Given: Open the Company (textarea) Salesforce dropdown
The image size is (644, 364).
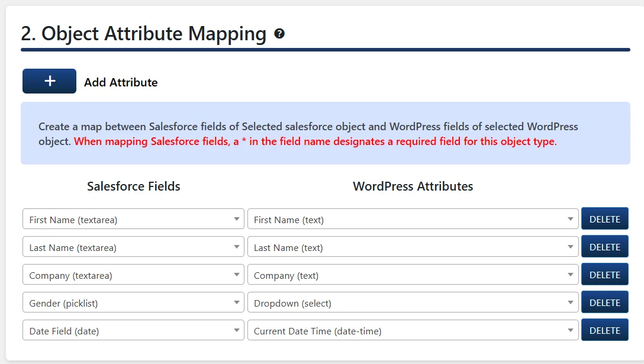Looking at the screenshot, I should tap(134, 275).
